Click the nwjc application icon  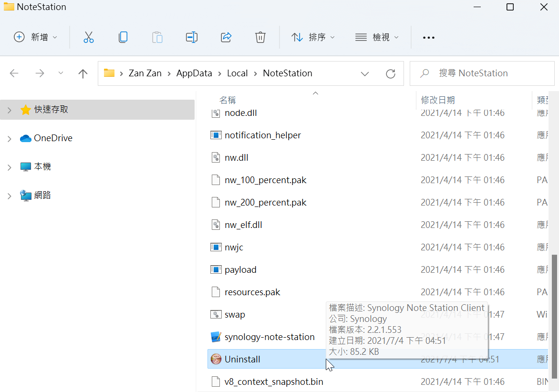(216, 247)
